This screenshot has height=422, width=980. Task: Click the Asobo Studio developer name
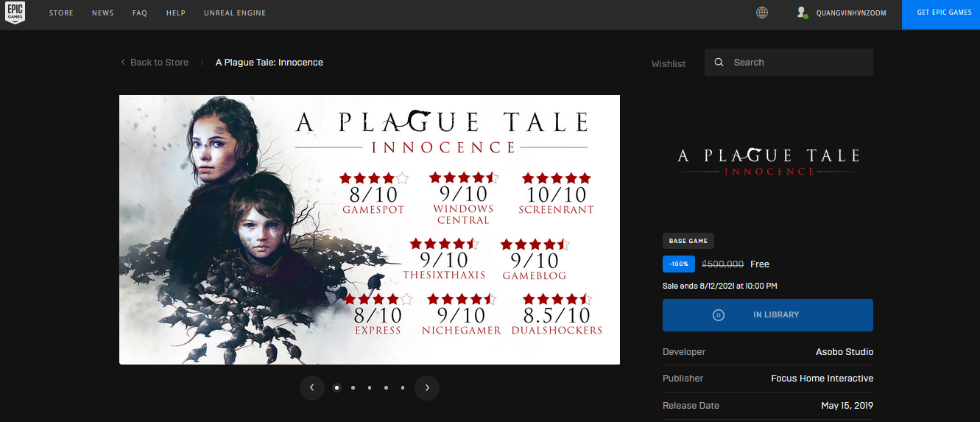845,352
